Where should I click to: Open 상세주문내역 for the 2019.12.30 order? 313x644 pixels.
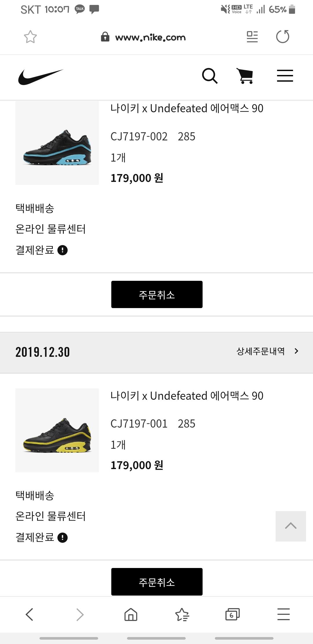(x=261, y=351)
